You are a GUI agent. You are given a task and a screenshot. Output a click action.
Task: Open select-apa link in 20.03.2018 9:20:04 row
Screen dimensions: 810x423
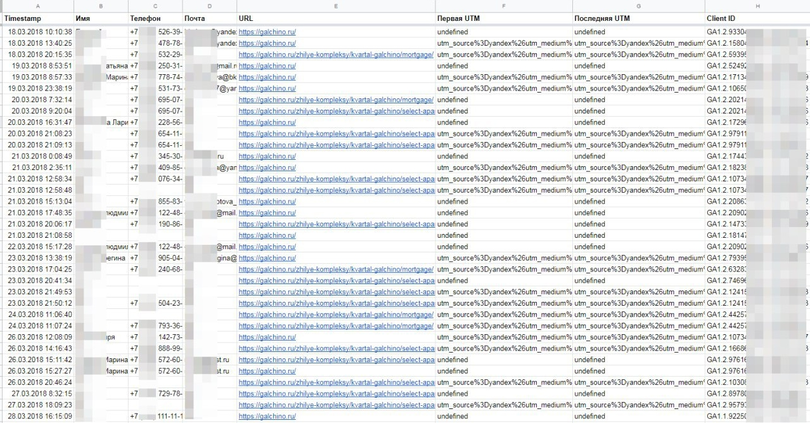pos(336,111)
